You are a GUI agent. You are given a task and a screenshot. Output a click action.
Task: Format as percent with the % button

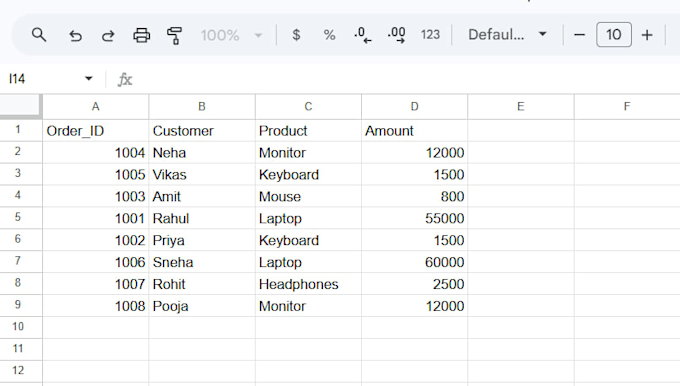329,35
